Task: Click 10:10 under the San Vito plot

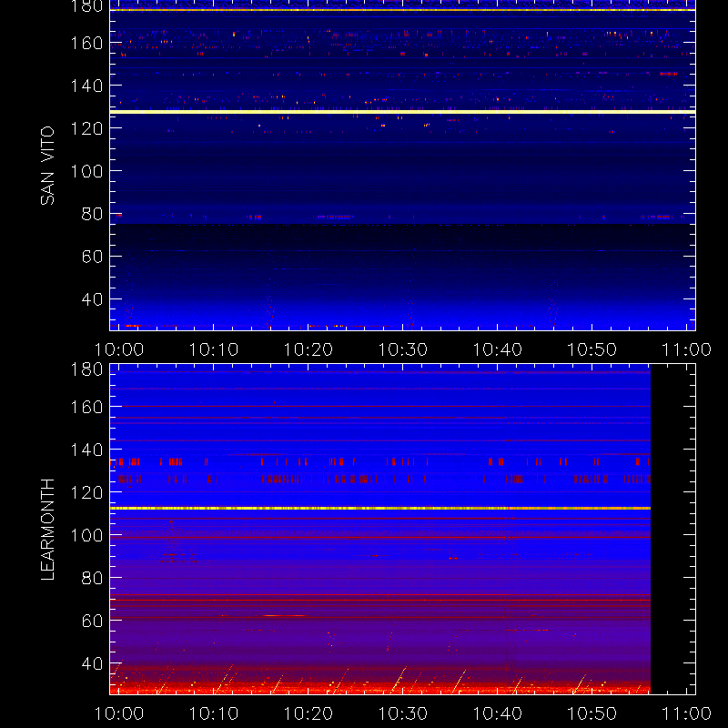Action: pyautogui.click(x=214, y=349)
